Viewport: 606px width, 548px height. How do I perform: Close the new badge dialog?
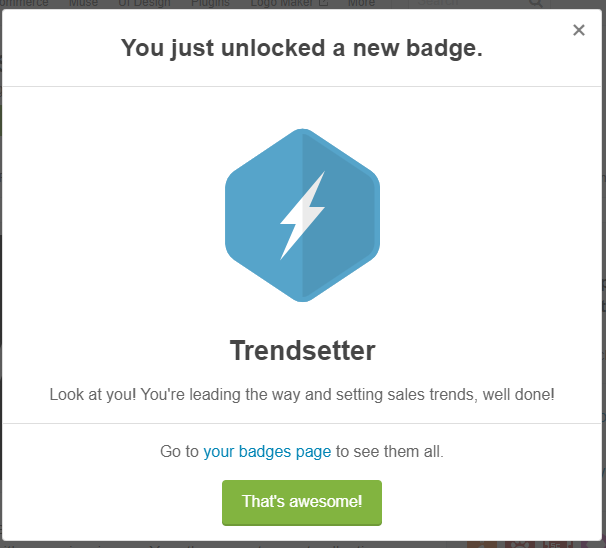tap(579, 30)
